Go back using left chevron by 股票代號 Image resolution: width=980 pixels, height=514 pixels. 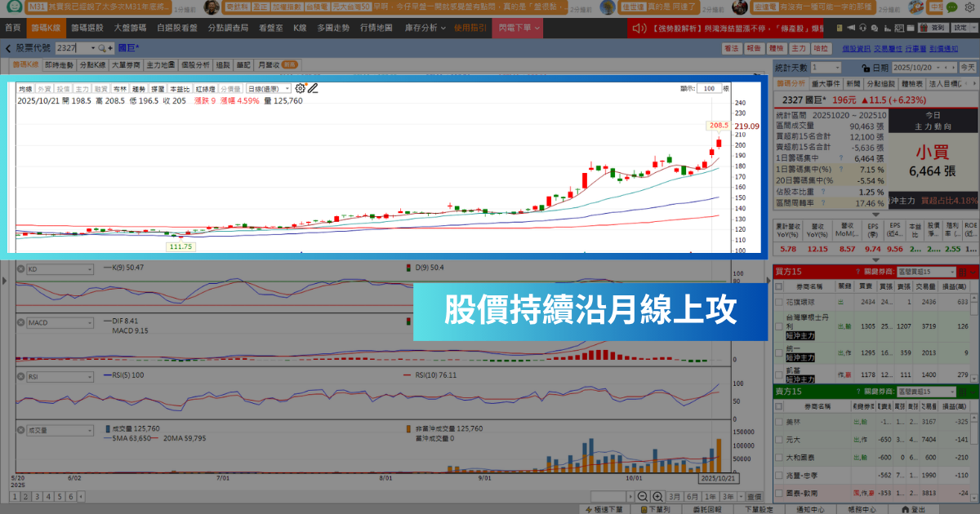pos(8,48)
